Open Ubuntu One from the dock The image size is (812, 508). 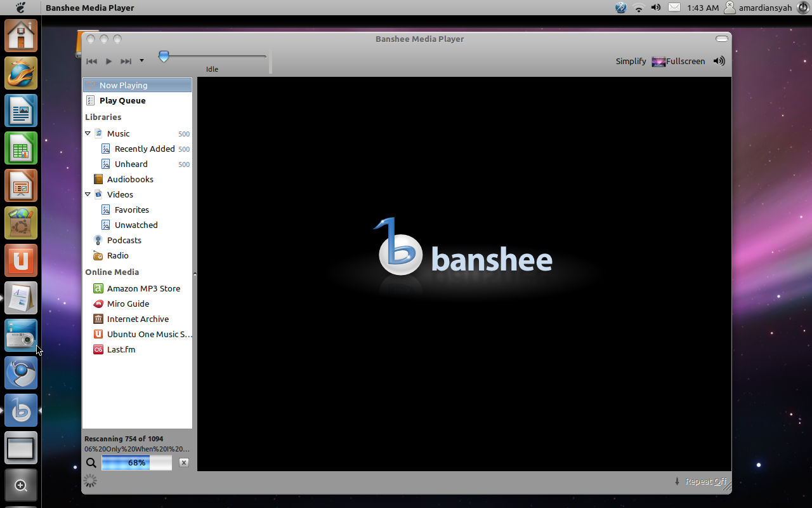[21, 260]
